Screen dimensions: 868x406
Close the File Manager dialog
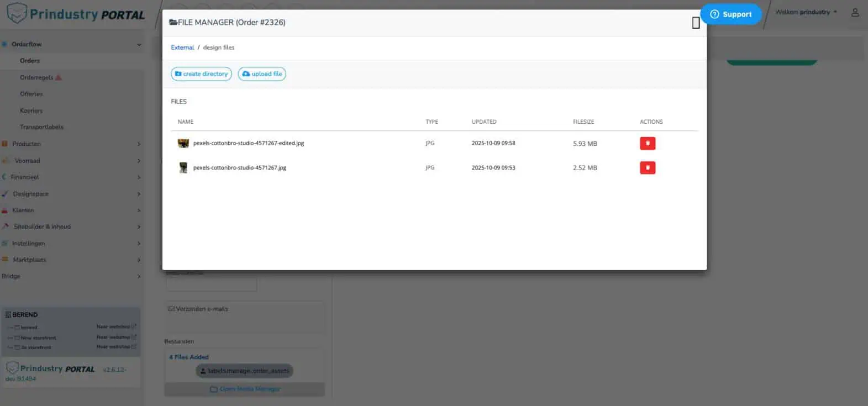[x=696, y=23]
